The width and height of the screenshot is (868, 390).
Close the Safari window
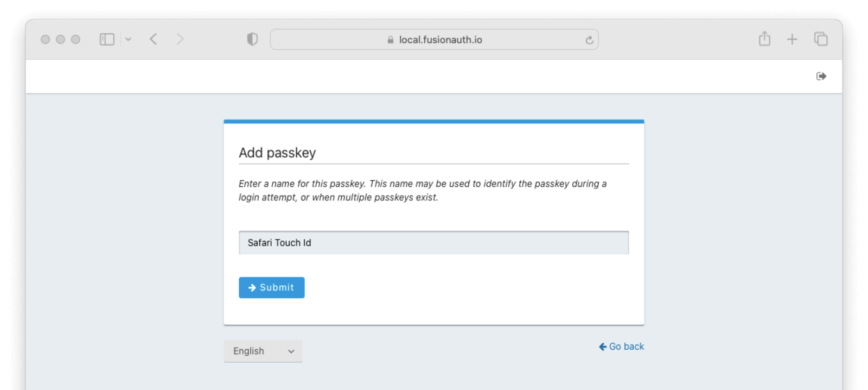tap(46, 39)
